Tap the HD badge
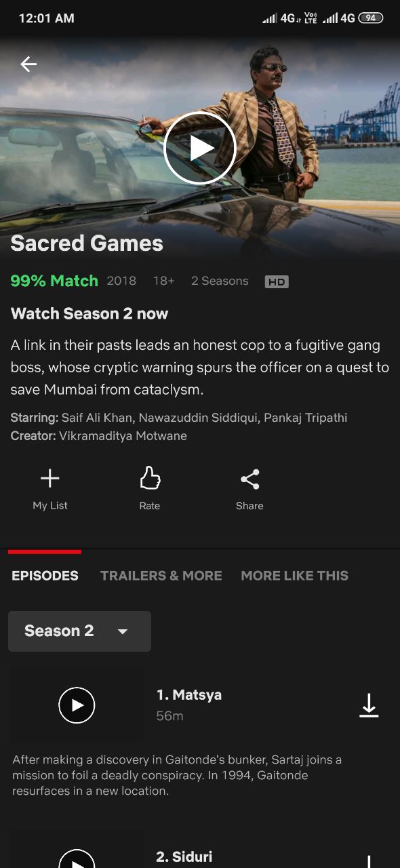 tap(277, 281)
